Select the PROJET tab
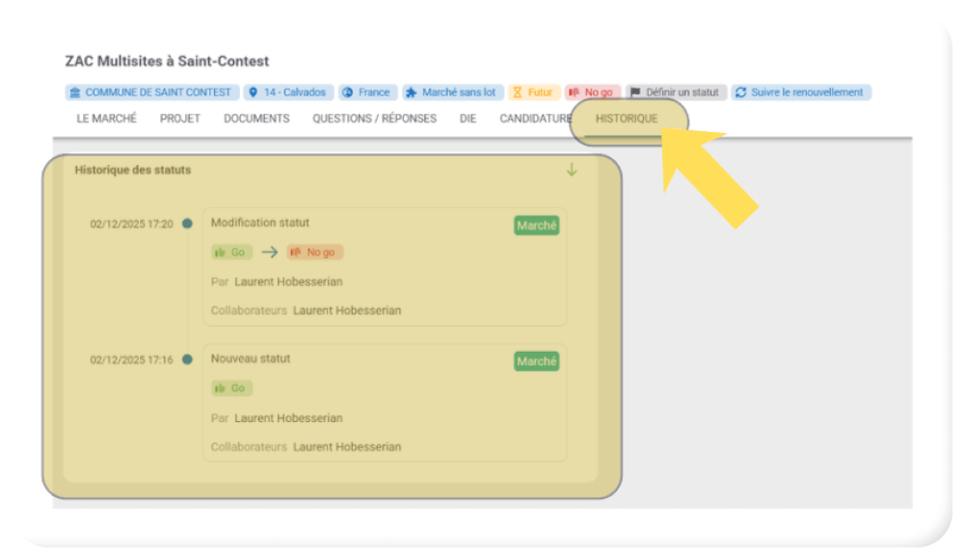 tap(180, 119)
